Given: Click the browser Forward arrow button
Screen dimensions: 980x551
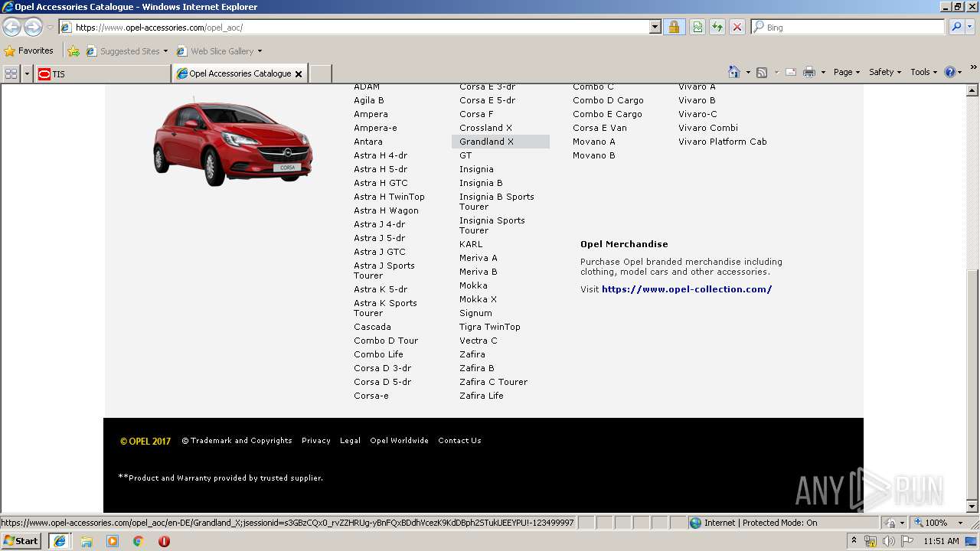Looking at the screenshot, I should point(33,28).
